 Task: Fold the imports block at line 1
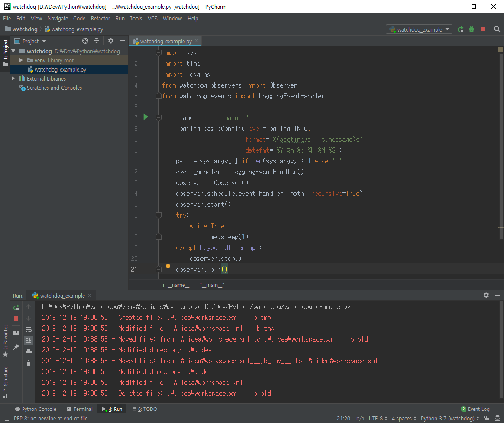point(158,52)
